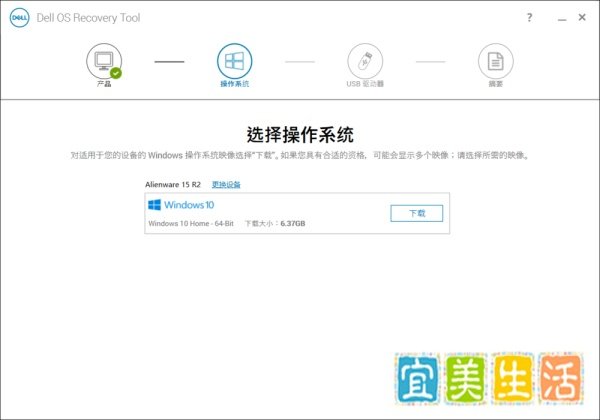
Task: Click the USB 驱动器 step label
Action: point(365,84)
